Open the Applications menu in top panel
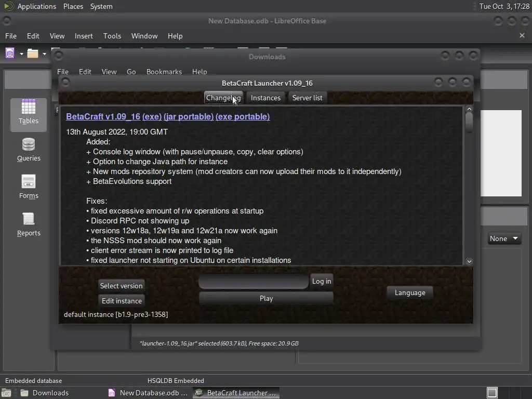532x399 pixels. click(x=37, y=6)
